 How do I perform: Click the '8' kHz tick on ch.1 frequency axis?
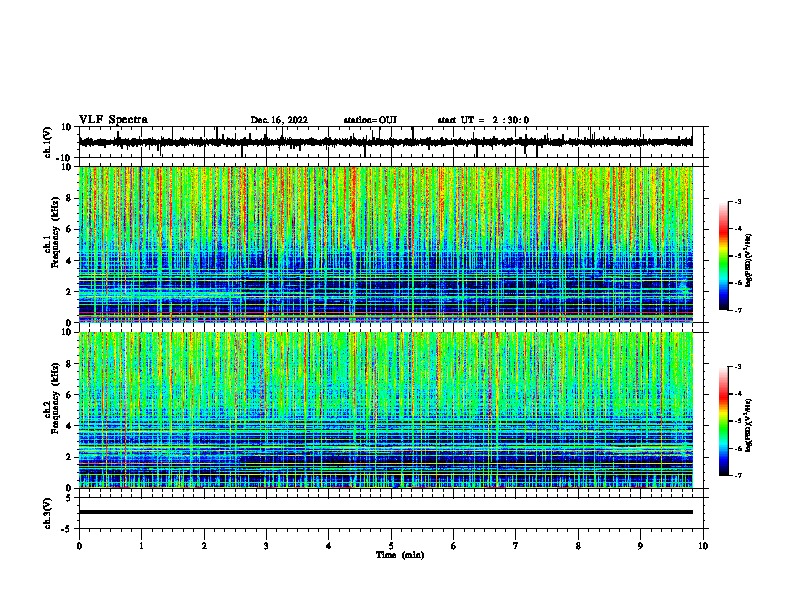tap(70, 198)
